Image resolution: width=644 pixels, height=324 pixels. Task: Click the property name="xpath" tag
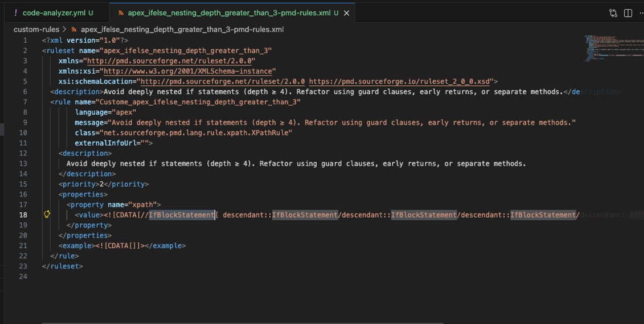tap(114, 204)
